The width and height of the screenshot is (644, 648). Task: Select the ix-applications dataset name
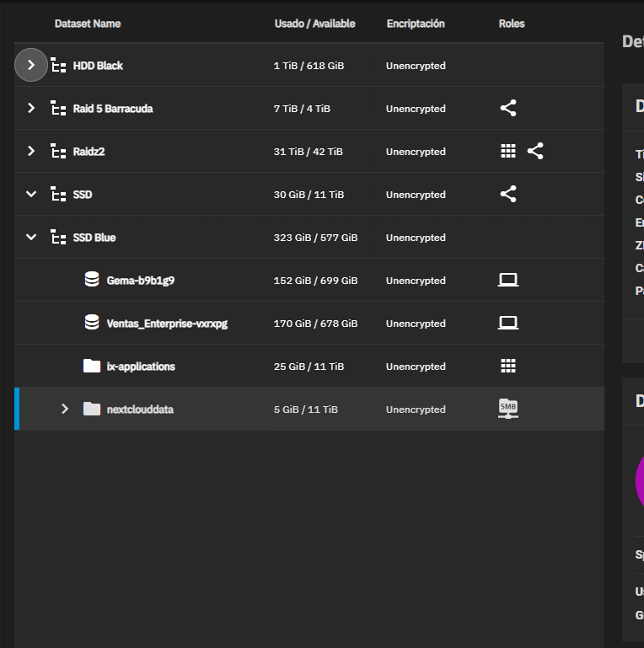coord(141,367)
